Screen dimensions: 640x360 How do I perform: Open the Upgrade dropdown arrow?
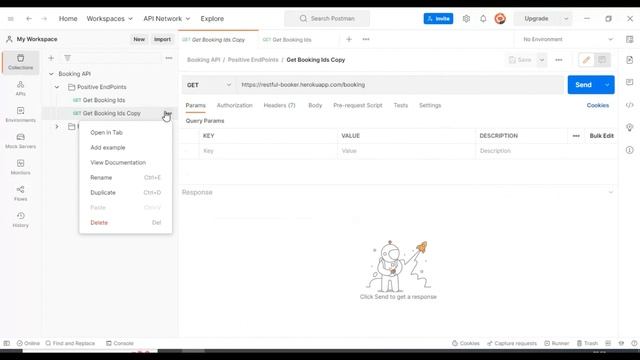(566, 19)
